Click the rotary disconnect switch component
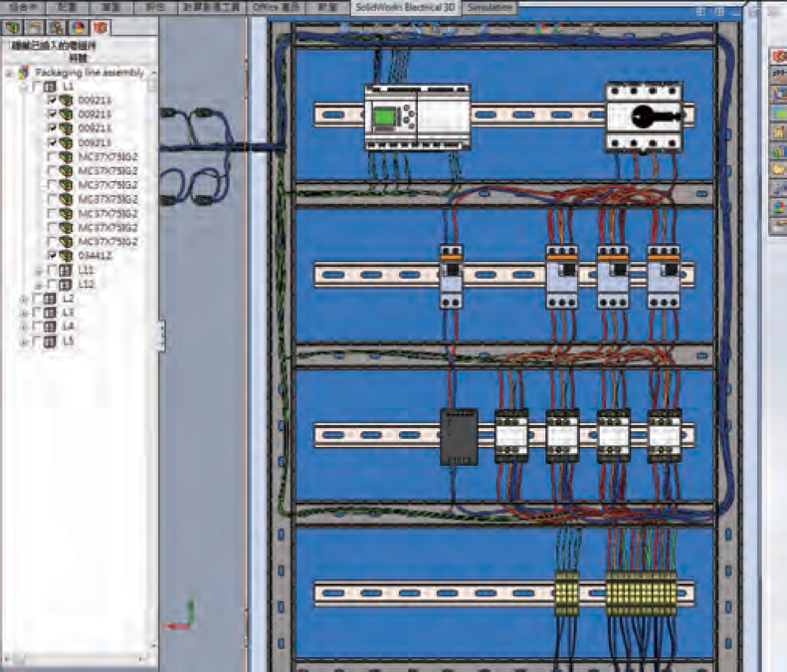Viewport: 787px width, 672px height. click(643, 117)
